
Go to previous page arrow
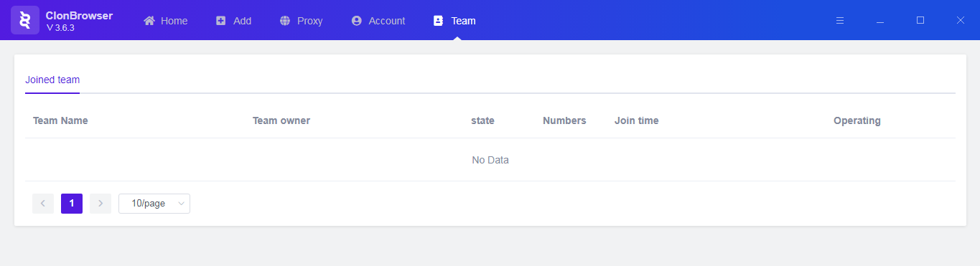43,204
